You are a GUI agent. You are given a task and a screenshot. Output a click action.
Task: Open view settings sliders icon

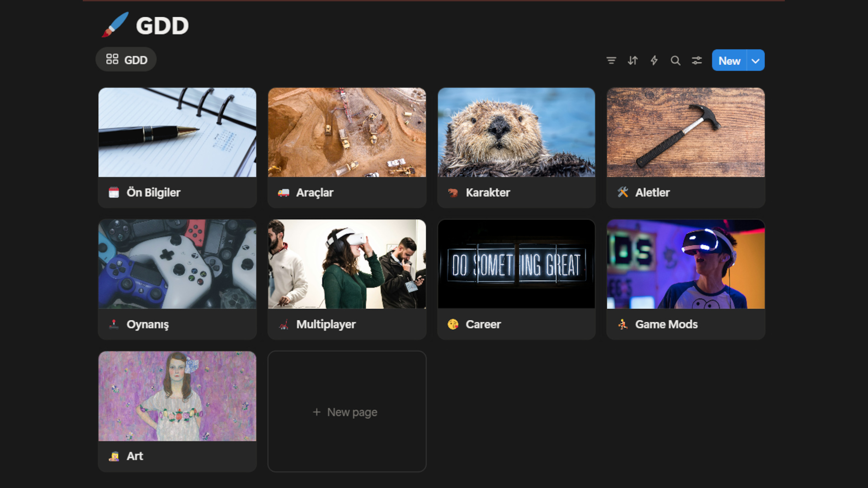(697, 61)
